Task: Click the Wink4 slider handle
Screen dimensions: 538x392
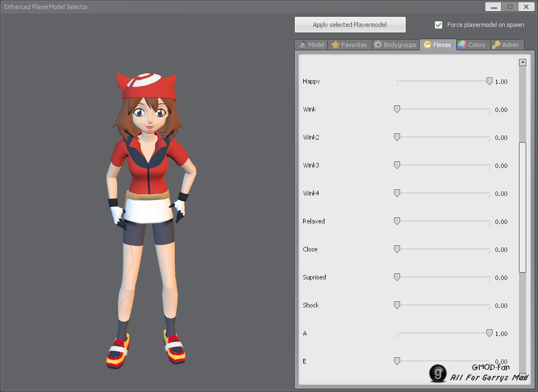Action: (x=397, y=193)
